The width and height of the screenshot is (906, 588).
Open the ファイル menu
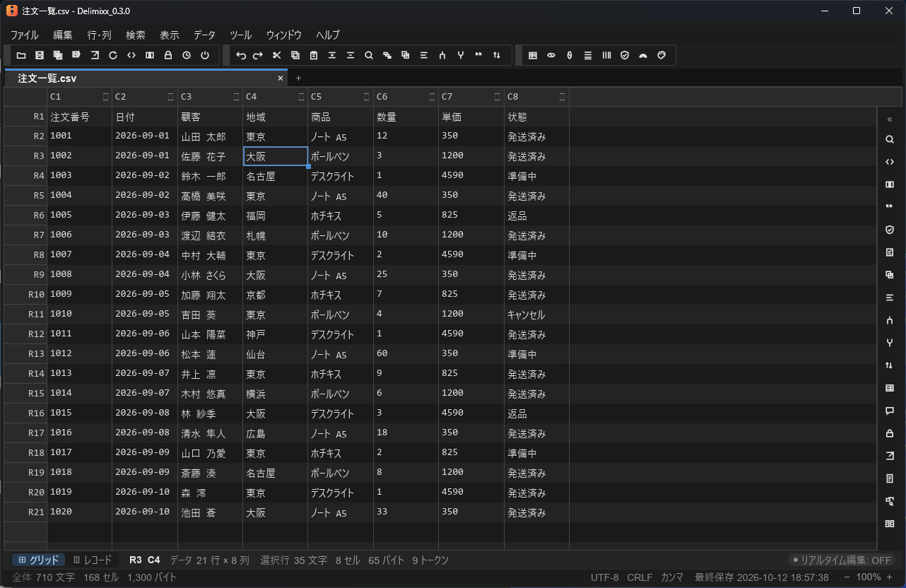click(x=24, y=35)
